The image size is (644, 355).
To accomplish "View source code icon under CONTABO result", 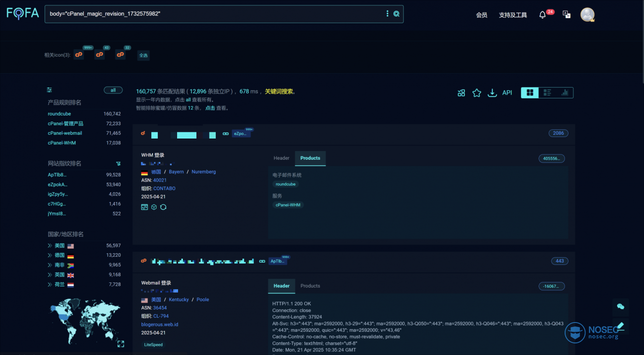I will (x=144, y=207).
